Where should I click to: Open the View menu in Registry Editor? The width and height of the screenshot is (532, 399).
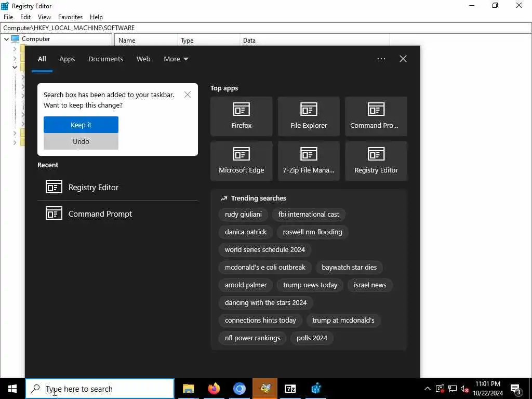pos(44,17)
